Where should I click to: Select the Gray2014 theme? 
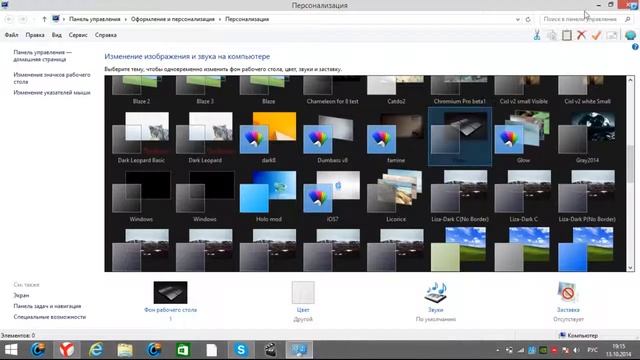pyautogui.click(x=587, y=138)
